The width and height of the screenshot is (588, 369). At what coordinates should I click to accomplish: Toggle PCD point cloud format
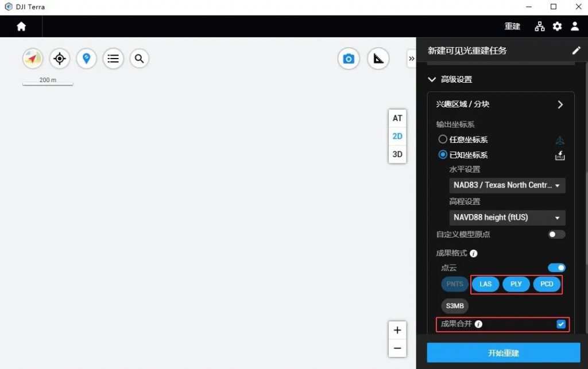547,284
